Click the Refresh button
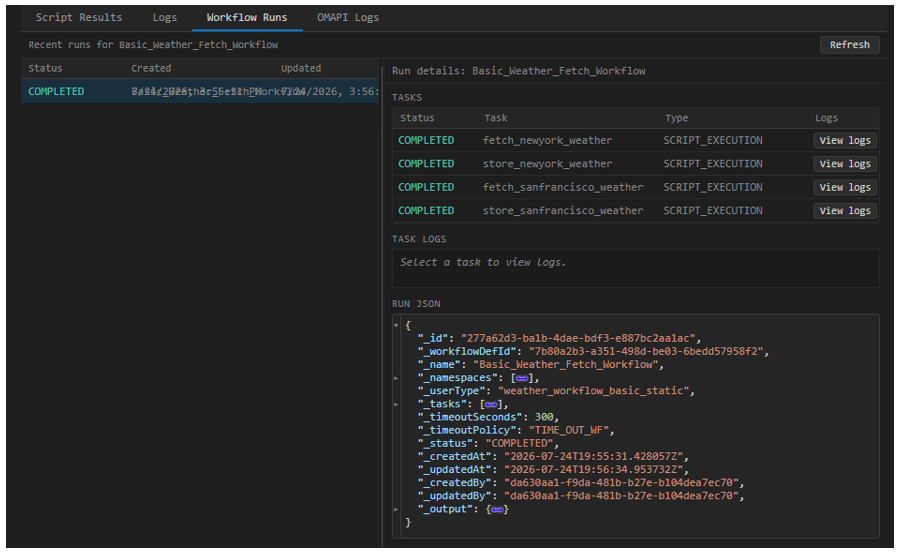Viewport: 898px width, 553px height. click(x=849, y=45)
